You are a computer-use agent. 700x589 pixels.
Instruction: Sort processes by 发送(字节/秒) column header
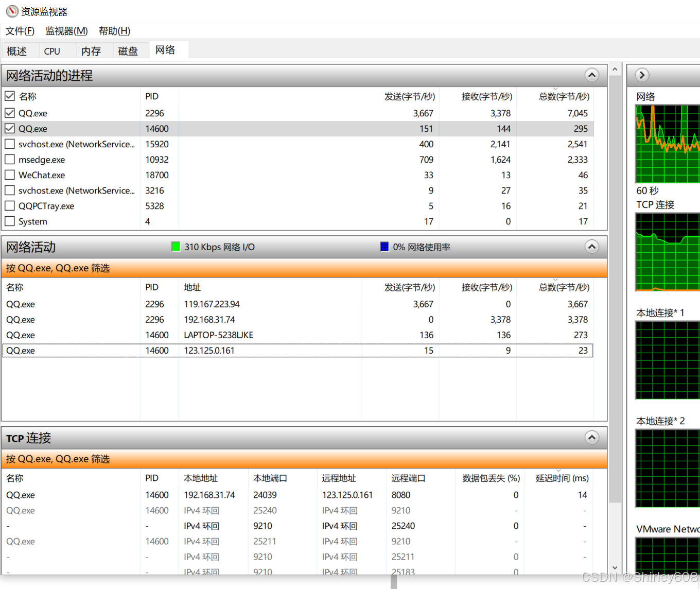click(409, 96)
